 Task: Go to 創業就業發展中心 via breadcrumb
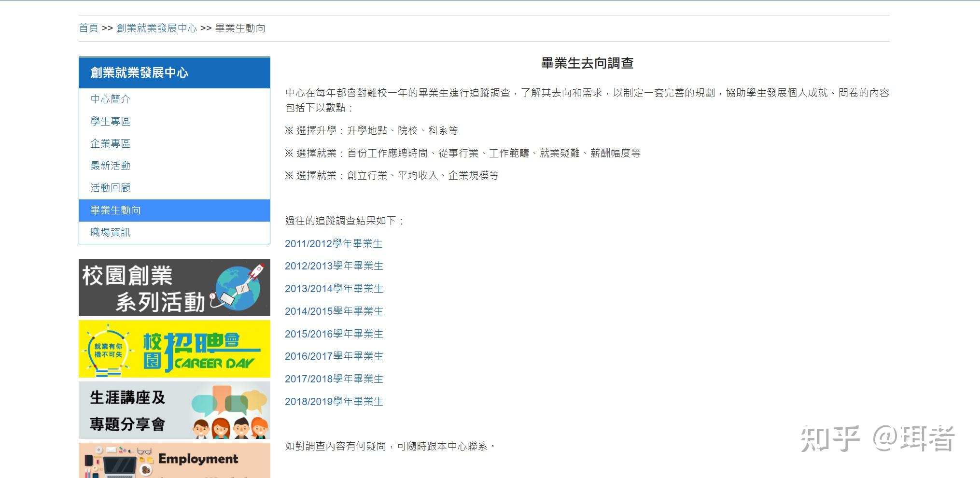(x=155, y=28)
